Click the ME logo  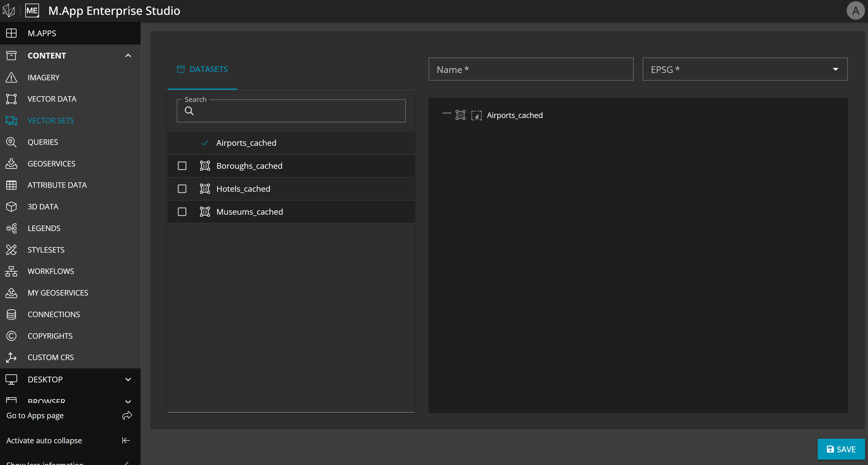32,11
